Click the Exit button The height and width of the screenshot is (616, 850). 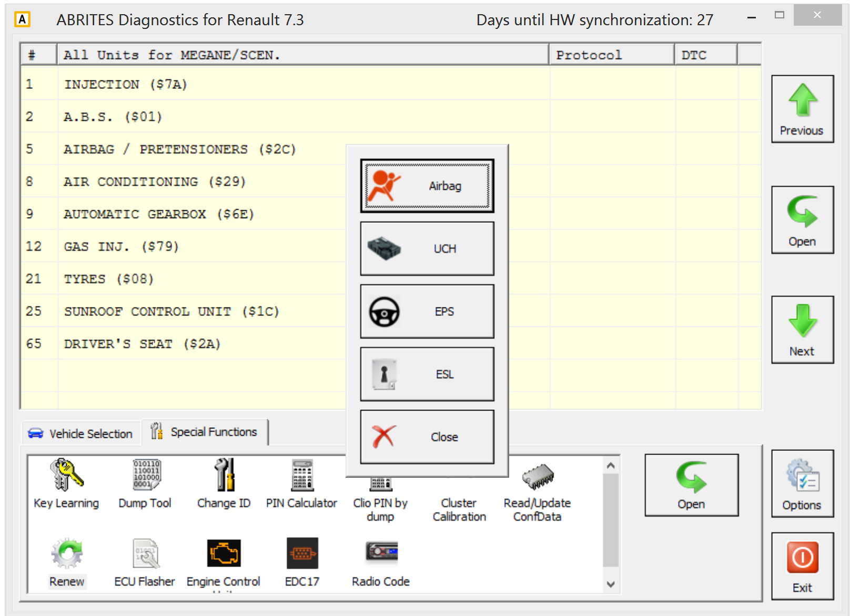pos(802,566)
